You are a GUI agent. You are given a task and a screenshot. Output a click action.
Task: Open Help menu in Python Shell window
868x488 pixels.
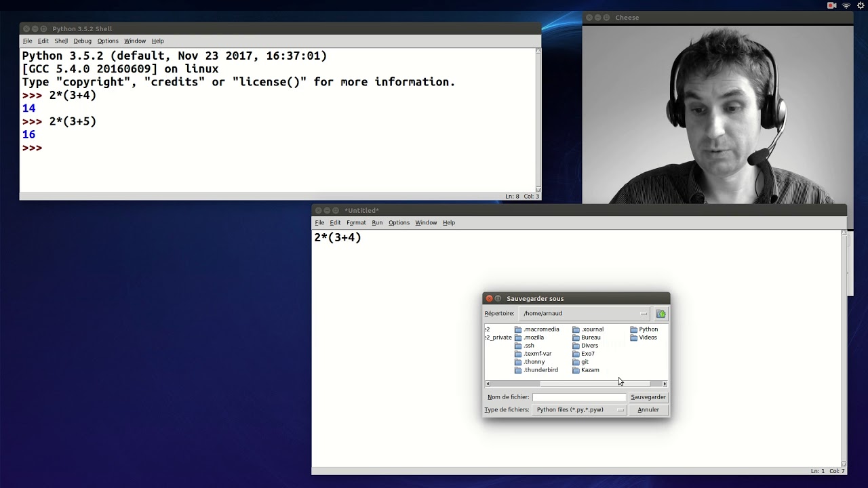coord(158,41)
